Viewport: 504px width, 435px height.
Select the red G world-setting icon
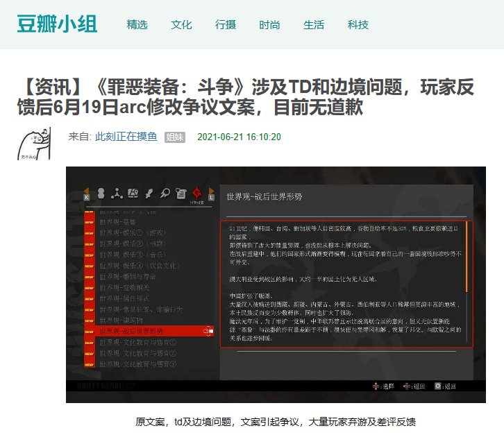[x=196, y=193]
